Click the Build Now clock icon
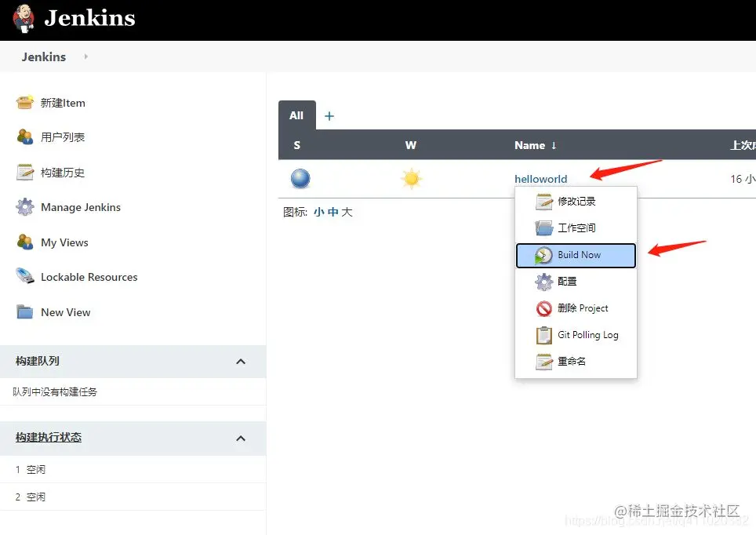The height and width of the screenshot is (535, 756). [x=543, y=255]
